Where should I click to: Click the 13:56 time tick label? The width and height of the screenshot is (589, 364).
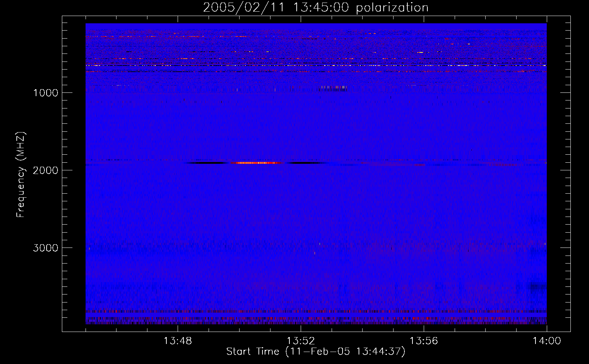click(x=424, y=341)
